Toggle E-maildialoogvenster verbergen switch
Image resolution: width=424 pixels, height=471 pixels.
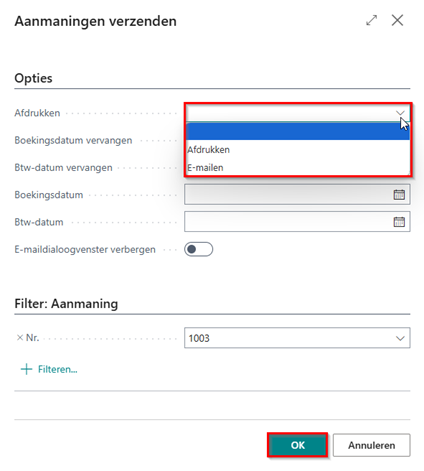click(x=199, y=249)
